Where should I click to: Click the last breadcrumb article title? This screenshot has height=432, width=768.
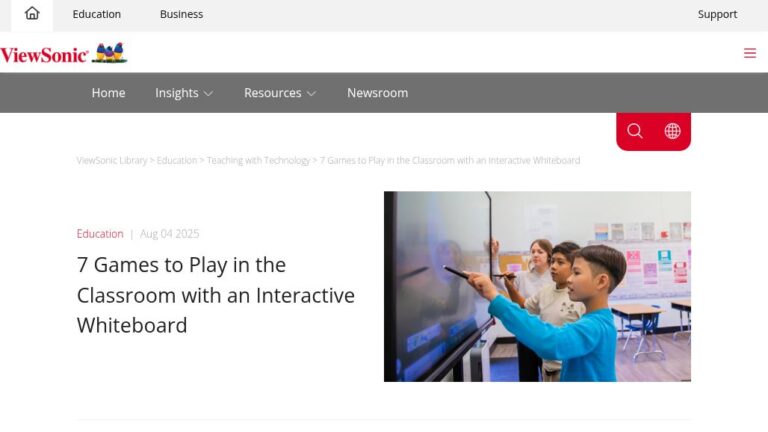point(450,161)
